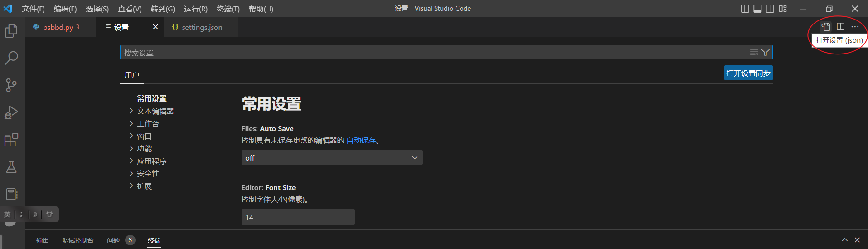Open the notebook icon in activity bar
This screenshot has height=249, width=868.
[11, 194]
